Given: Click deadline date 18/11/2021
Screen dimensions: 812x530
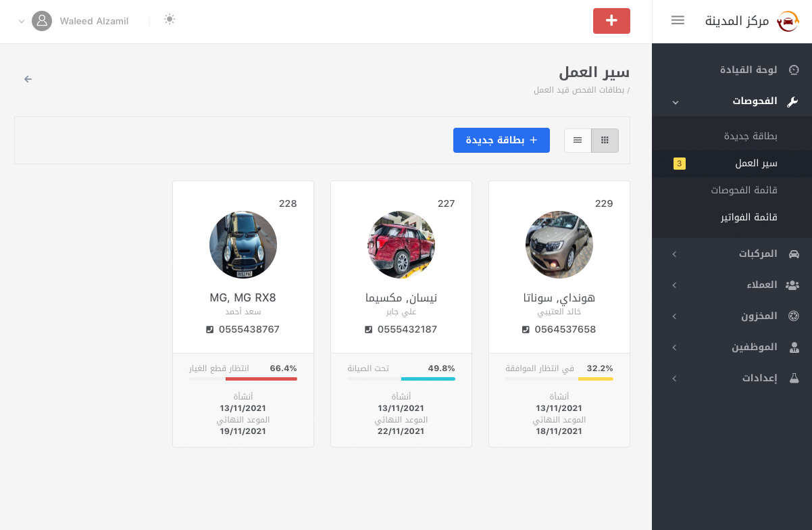Looking at the screenshot, I should coord(559,431).
